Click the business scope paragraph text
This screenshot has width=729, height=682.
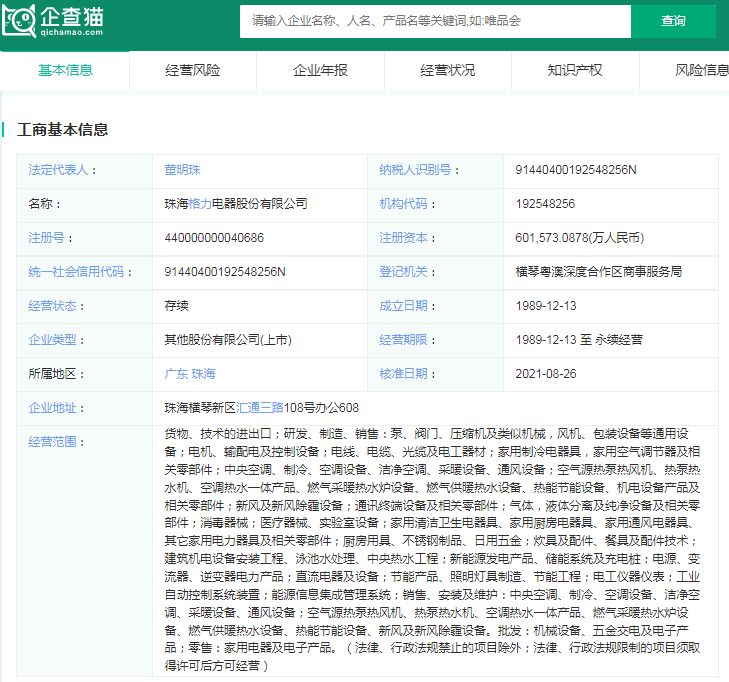(x=432, y=550)
